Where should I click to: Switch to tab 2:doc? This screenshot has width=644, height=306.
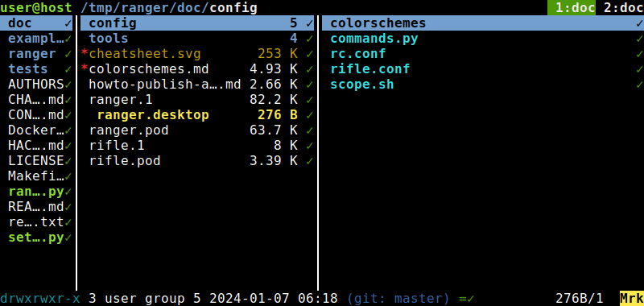[x=623, y=7]
